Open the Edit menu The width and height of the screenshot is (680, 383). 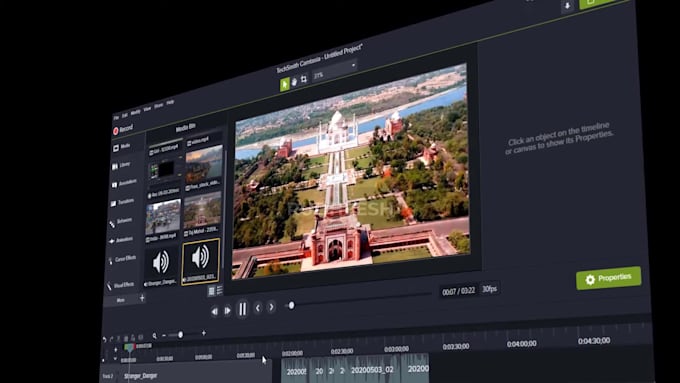click(124, 115)
